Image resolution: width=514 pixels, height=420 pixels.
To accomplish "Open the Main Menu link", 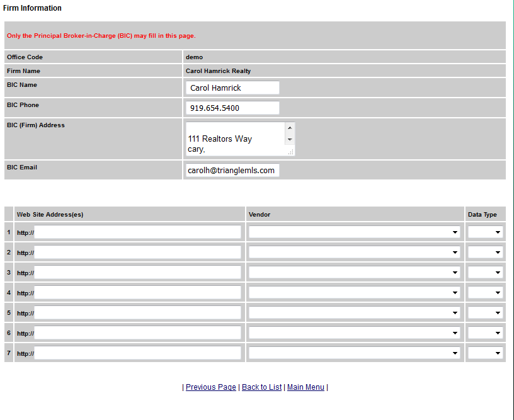I will tap(306, 387).
